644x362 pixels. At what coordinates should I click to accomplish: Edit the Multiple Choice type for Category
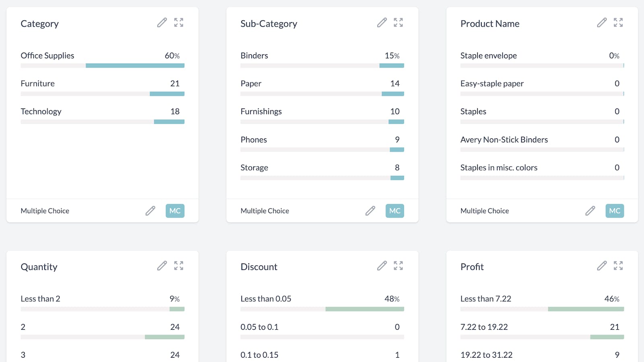point(150,211)
